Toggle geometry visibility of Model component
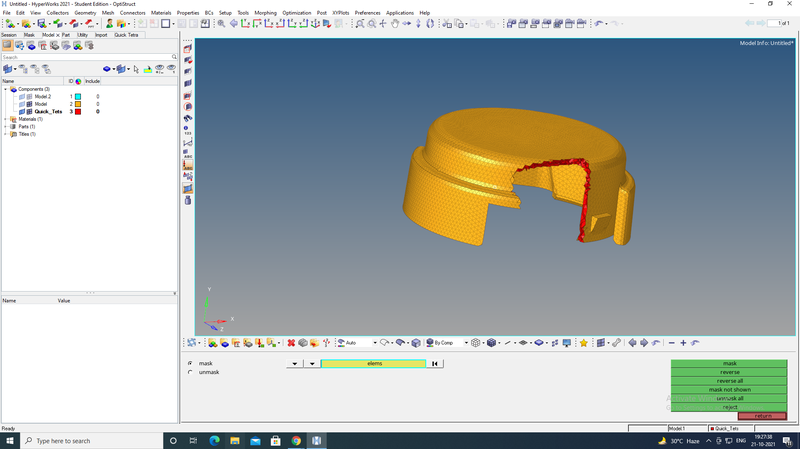This screenshot has height=449, width=800. [22, 104]
